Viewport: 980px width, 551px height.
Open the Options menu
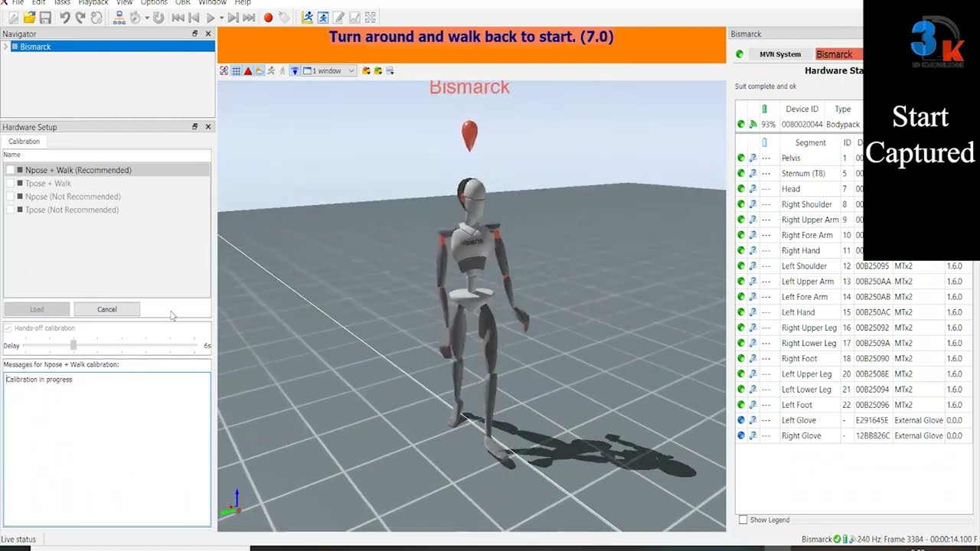click(x=154, y=3)
